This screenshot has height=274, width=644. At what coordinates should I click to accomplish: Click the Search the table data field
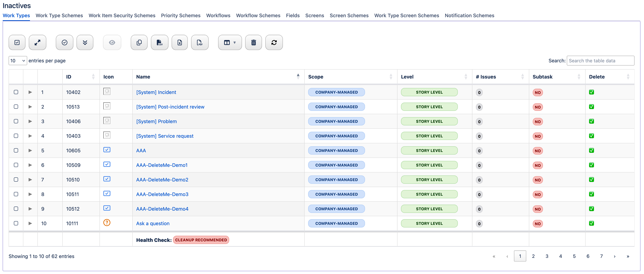click(600, 61)
